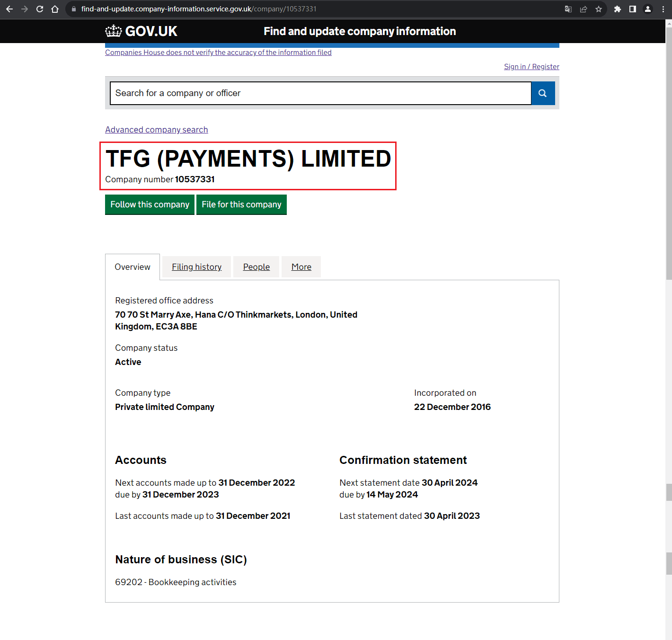Click the TFG (PAYMENTS) LIMITED heading
This screenshot has height=640, width=672.
(248, 159)
